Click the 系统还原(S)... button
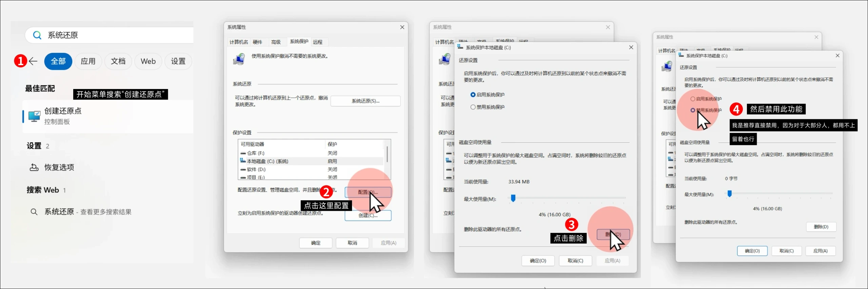Screen dimensions: 868x289 [x=366, y=101]
